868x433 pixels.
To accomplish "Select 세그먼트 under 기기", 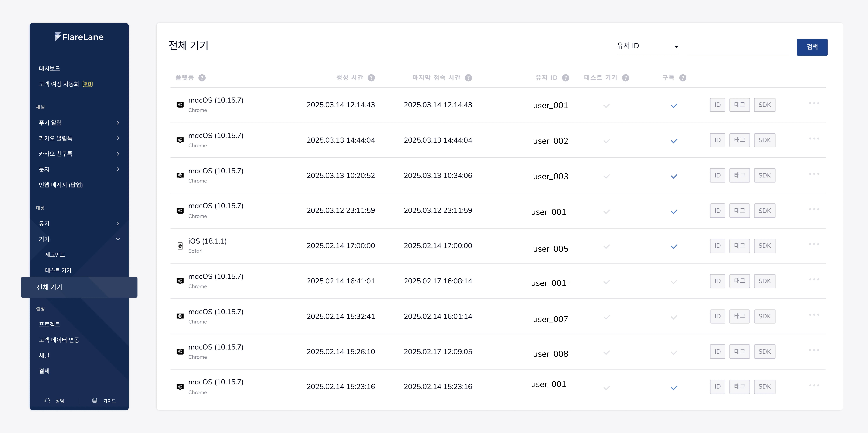I will [55, 255].
